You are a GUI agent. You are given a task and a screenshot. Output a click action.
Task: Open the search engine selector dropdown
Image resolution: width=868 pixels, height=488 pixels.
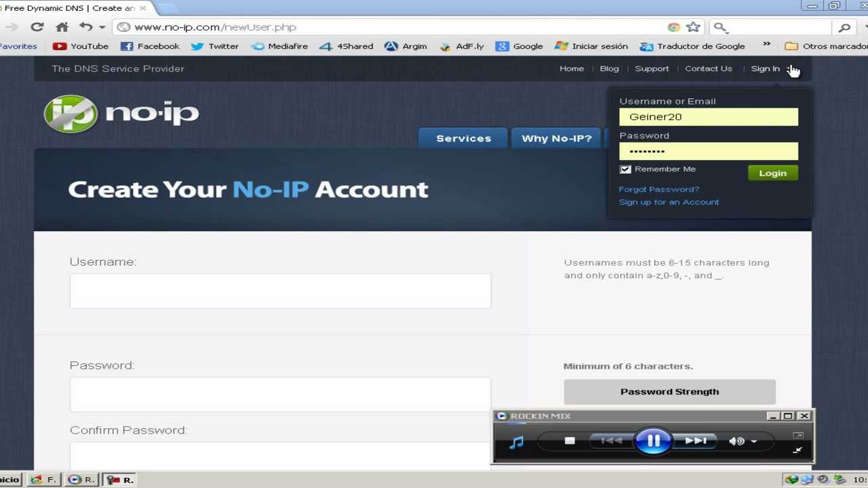720,28
